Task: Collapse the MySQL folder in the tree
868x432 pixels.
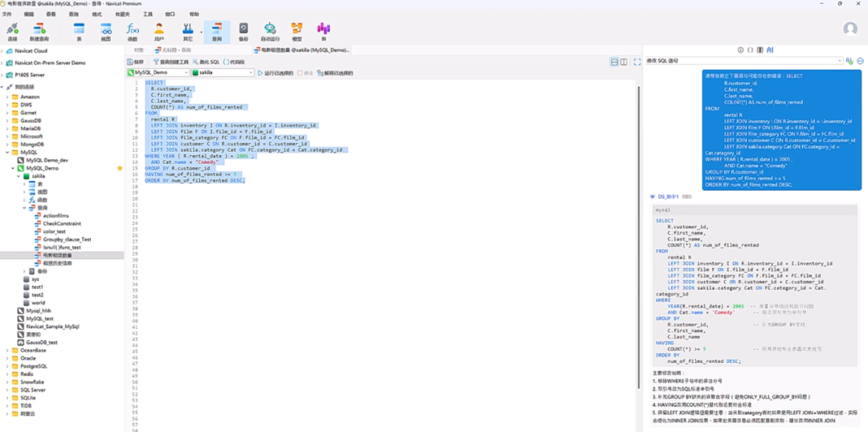Action: 7,152
